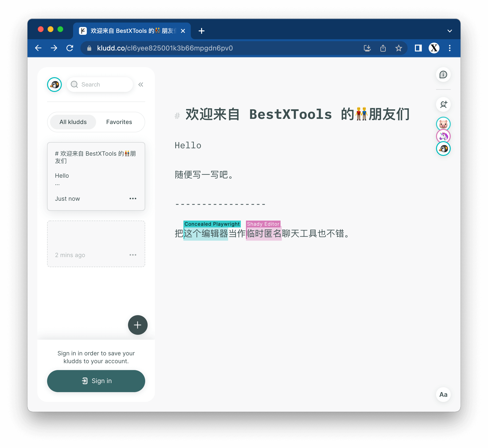Open the empty kludd from 2 mins ago
The width and height of the screenshot is (488, 448).
coord(96,244)
